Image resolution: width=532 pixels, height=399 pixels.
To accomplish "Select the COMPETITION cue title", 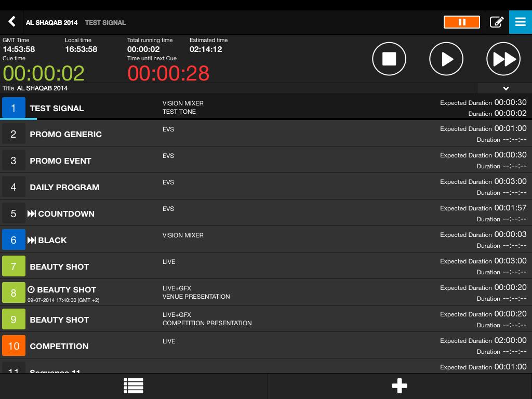I will [x=59, y=346].
